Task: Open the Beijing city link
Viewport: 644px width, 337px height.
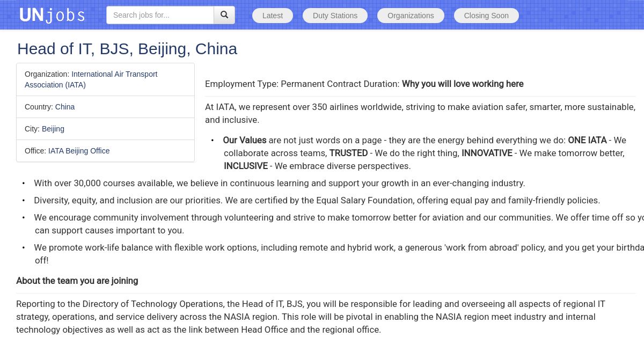Action: pyautogui.click(x=53, y=129)
